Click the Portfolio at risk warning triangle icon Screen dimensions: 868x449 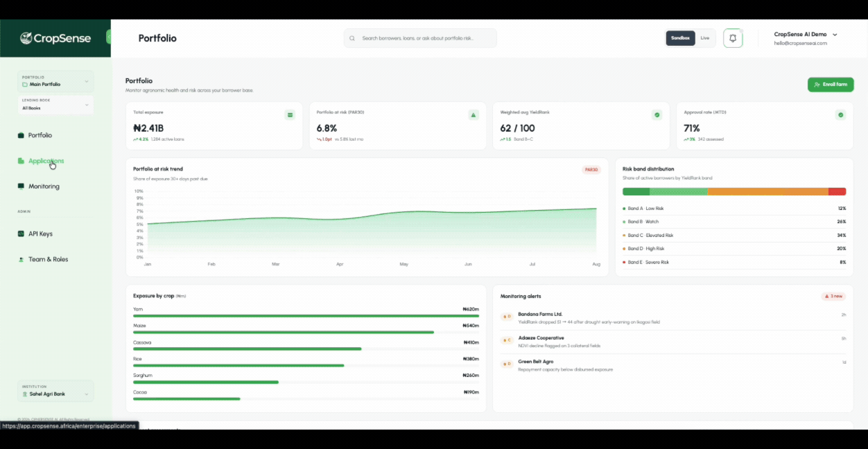click(x=474, y=114)
